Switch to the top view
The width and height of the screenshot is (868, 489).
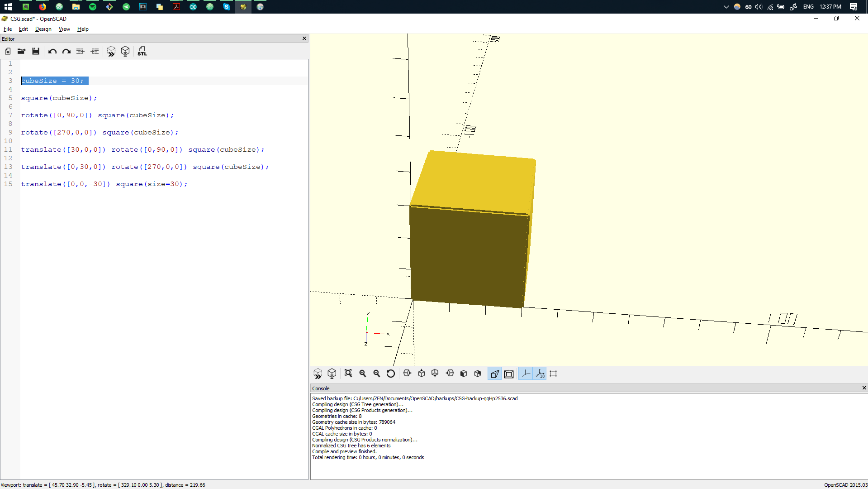click(422, 374)
